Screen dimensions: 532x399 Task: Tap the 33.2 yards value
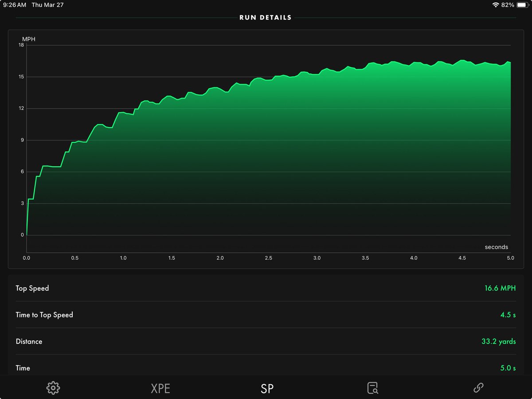coord(499,341)
